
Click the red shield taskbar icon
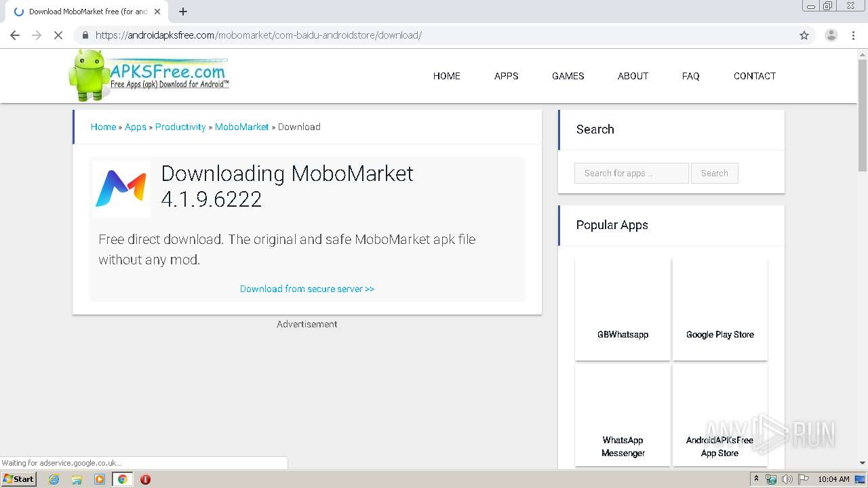pos(145,479)
